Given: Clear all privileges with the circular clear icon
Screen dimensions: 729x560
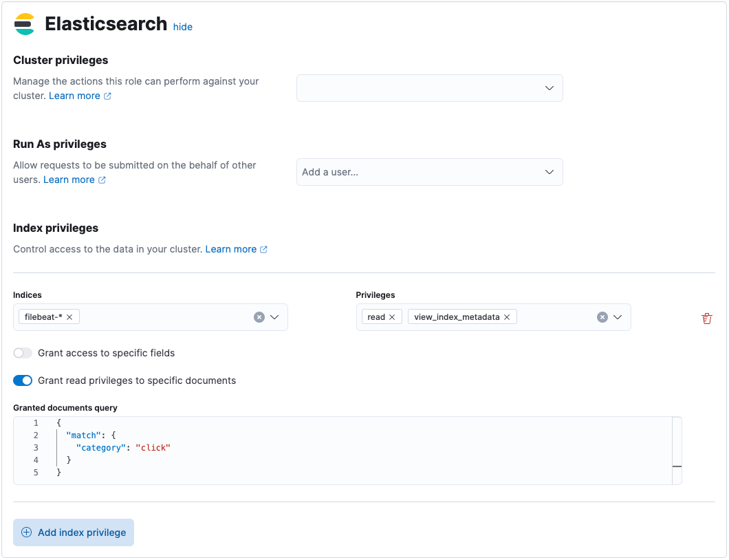Looking at the screenshot, I should point(602,316).
